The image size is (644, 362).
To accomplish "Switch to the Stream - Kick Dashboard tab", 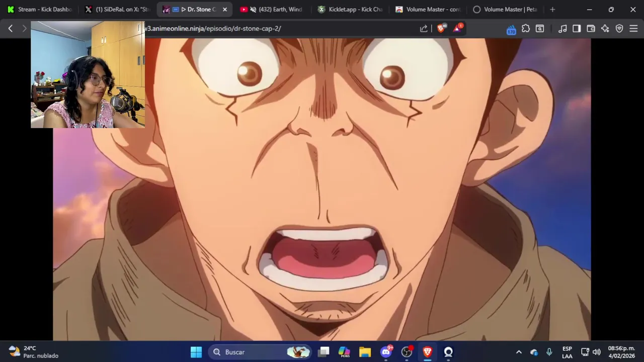I will click(39, 10).
